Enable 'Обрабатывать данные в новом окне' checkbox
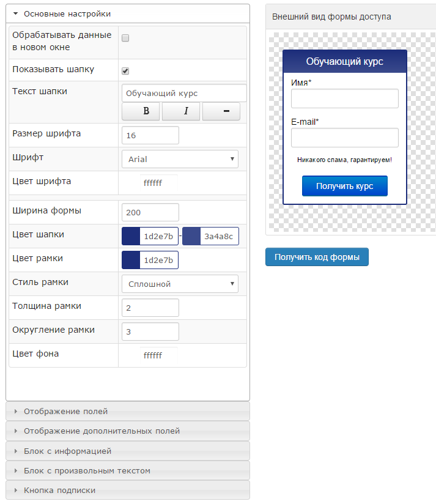The height and width of the screenshot is (504, 436). [x=125, y=38]
